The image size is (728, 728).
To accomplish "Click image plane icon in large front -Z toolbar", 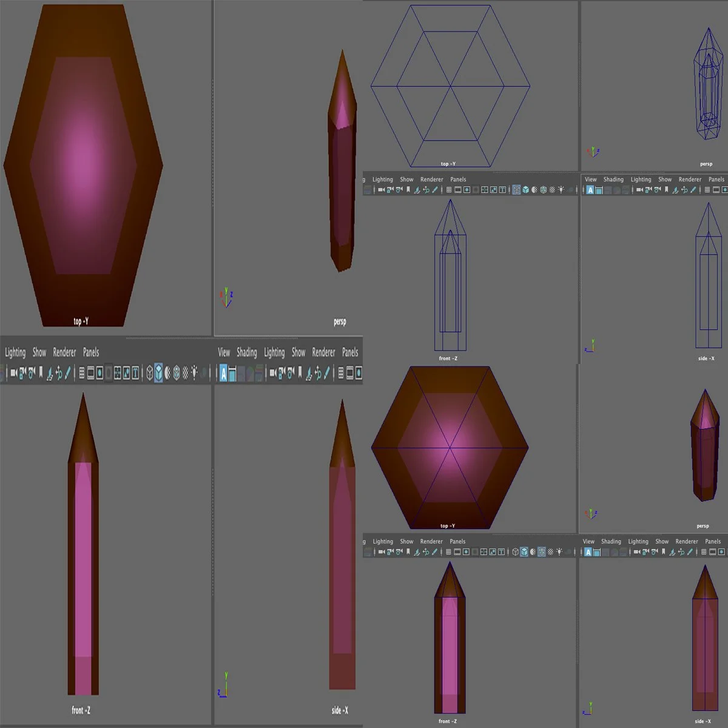I will [50, 373].
